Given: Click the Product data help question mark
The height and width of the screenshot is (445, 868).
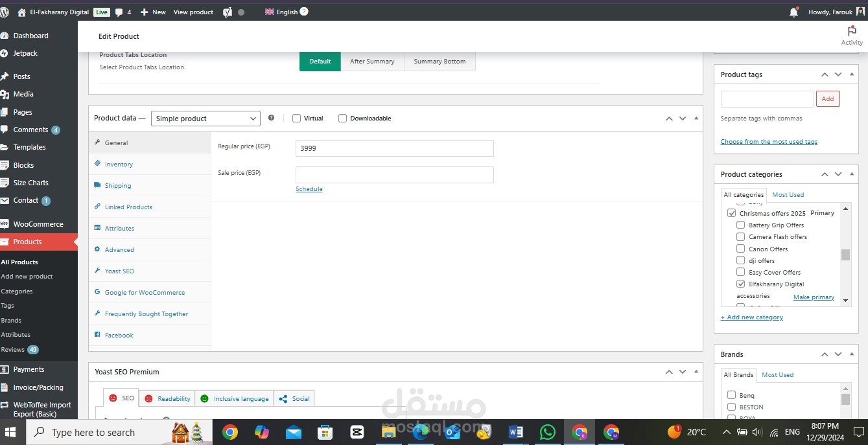Looking at the screenshot, I should [271, 118].
